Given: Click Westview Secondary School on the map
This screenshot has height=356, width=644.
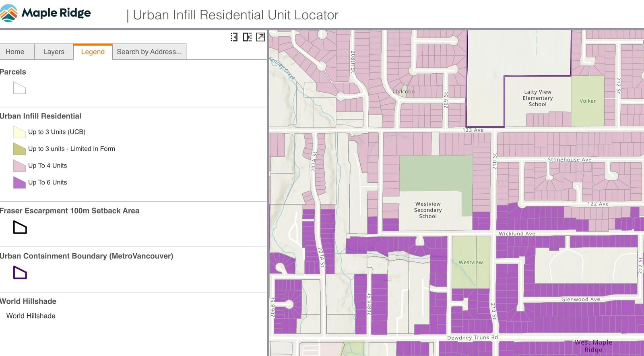Looking at the screenshot, I should point(428,210).
